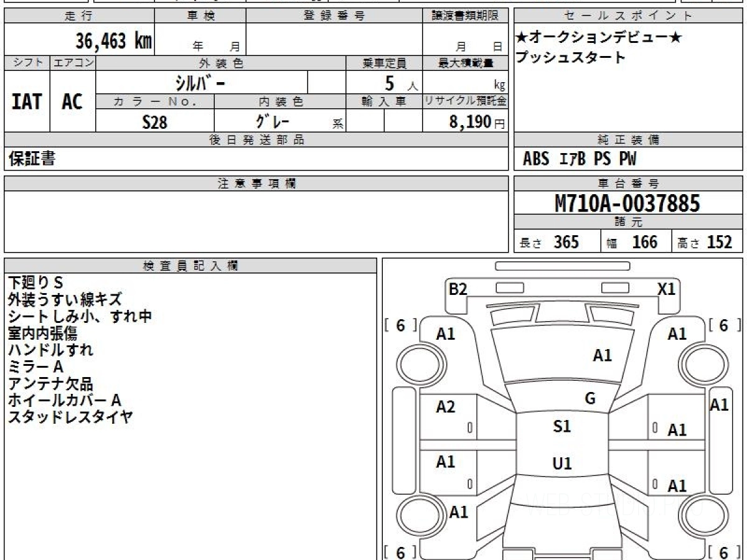Select the S1 mark on the roof
The image size is (747, 560).
pyautogui.click(x=562, y=426)
